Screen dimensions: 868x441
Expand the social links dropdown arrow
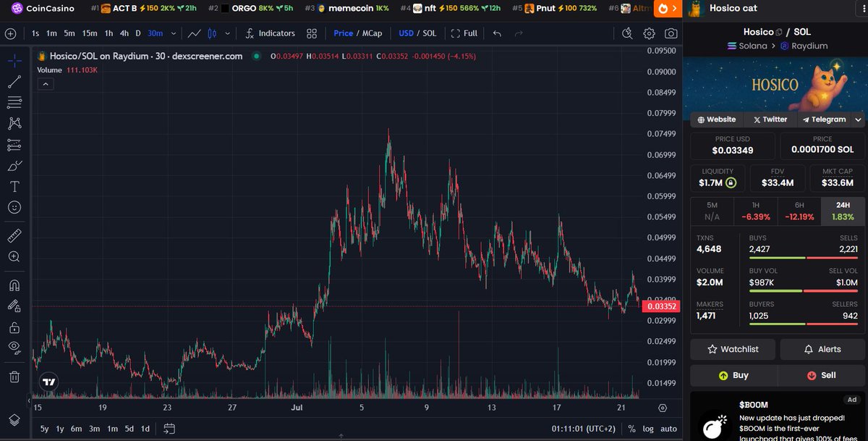pyautogui.click(x=858, y=119)
